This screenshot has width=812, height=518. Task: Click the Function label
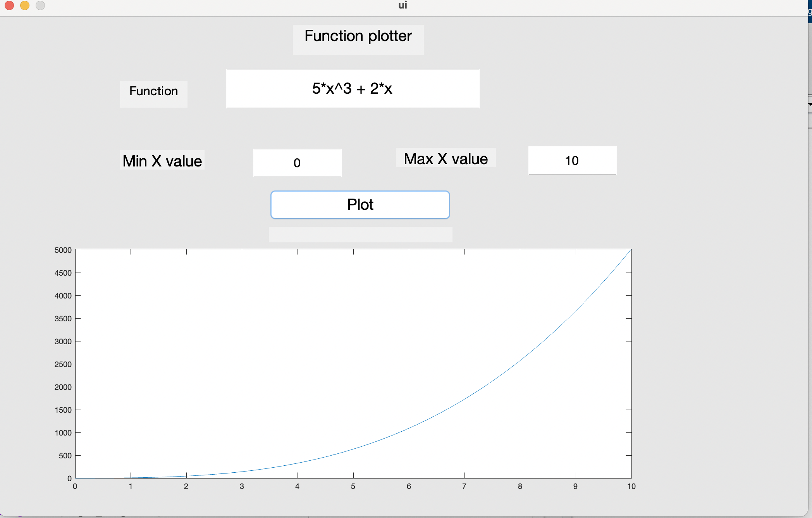pos(153,91)
